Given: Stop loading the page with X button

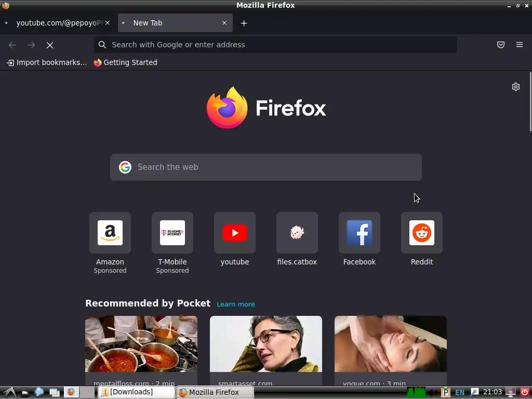Looking at the screenshot, I should click(x=50, y=45).
